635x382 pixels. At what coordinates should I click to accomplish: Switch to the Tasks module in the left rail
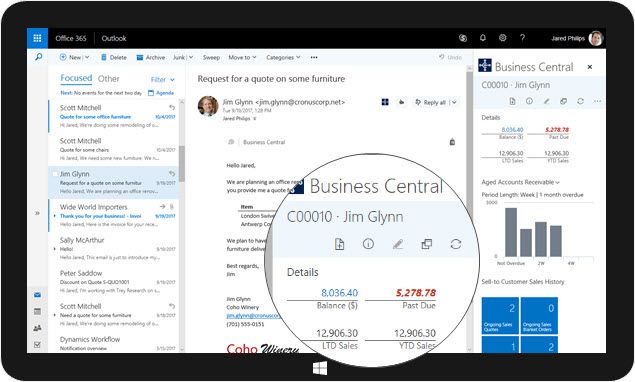click(37, 345)
